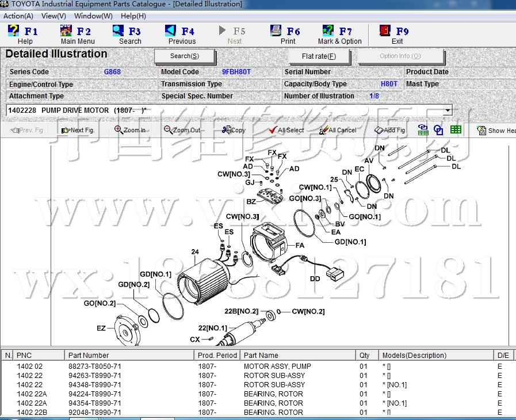Click the Copy toolbar button
The height and width of the screenshot is (420, 516).
233,130
